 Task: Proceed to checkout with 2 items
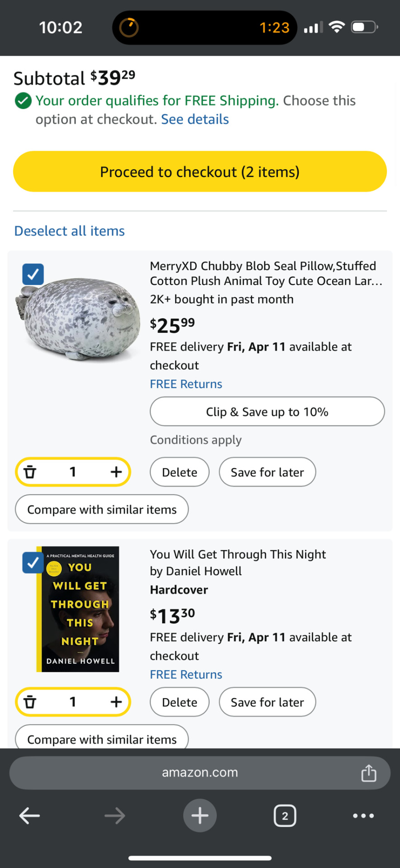[200, 172]
